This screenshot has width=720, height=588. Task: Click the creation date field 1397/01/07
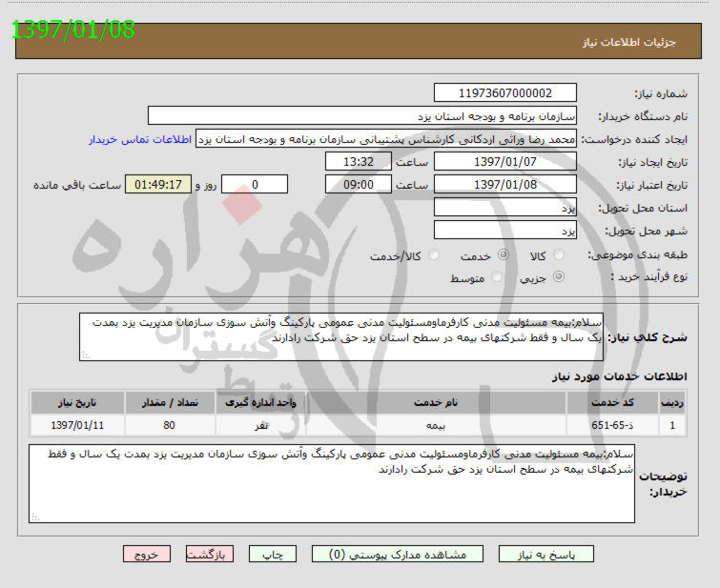pos(505,162)
